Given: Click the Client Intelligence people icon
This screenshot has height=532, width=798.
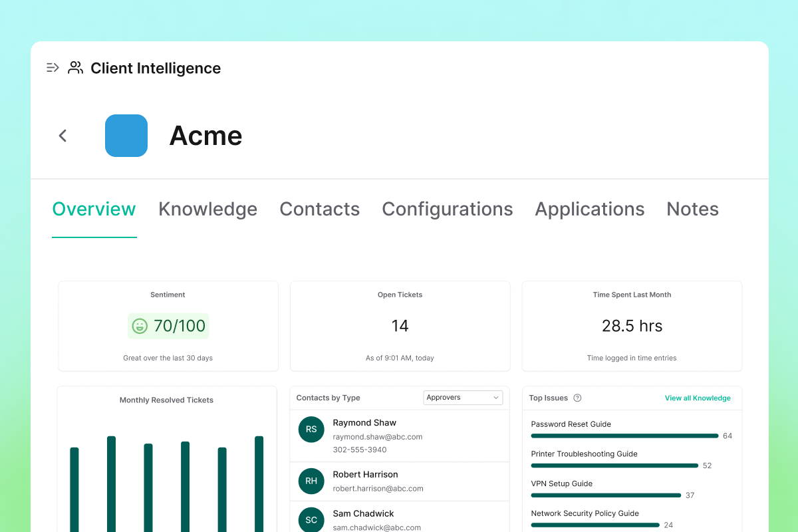Looking at the screenshot, I should click(76, 68).
